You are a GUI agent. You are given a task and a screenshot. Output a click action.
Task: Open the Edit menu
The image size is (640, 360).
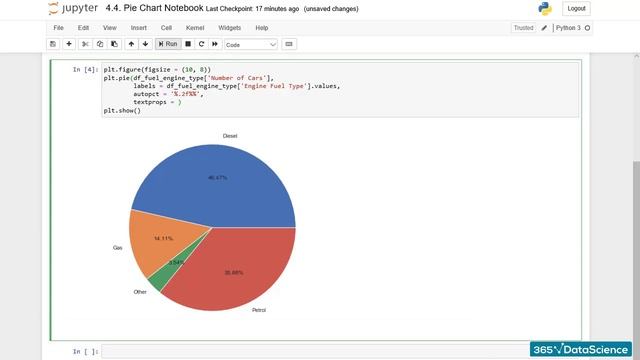pos(83,28)
